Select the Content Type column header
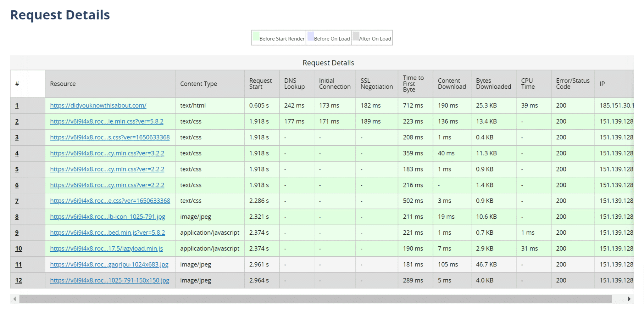The width and height of the screenshot is (644, 313). 198,84
